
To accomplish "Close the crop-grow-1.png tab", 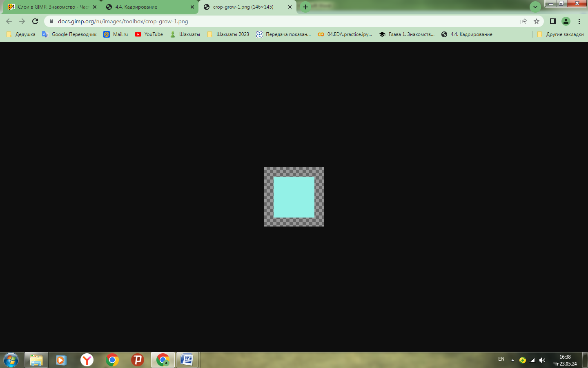I will [x=290, y=7].
